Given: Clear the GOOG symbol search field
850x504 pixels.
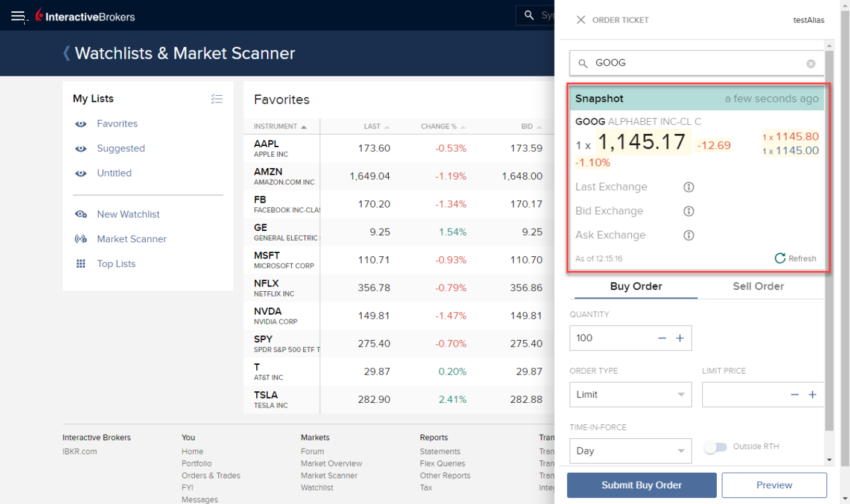Looking at the screenshot, I should pyautogui.click(x=811, y=63).
